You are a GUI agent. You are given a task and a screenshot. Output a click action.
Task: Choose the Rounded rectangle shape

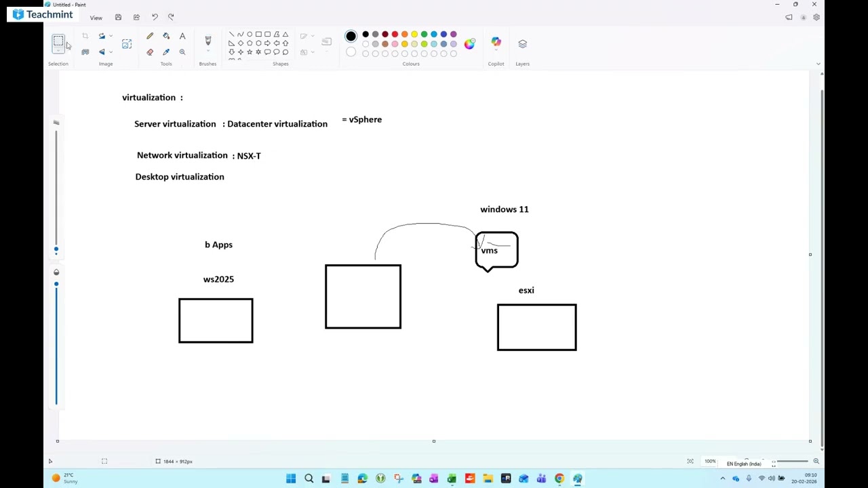tap(267, 35)
